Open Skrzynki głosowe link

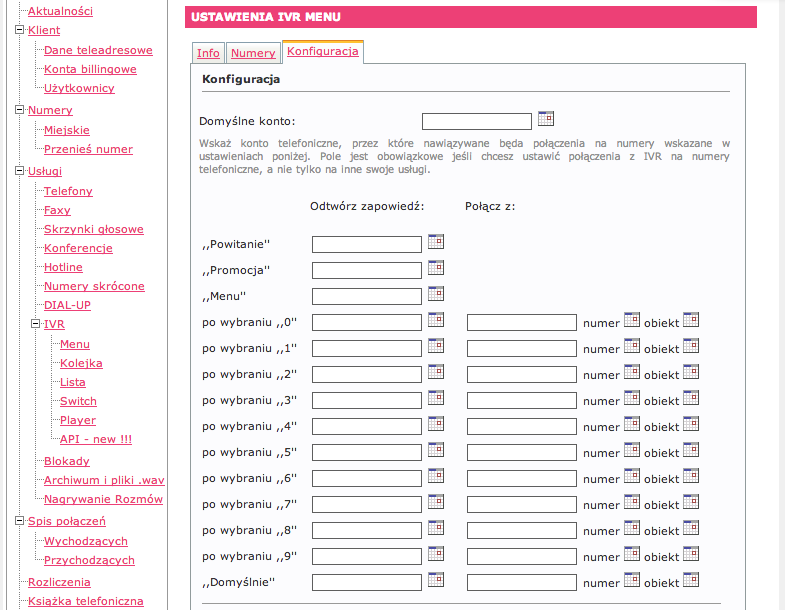tap(94, 229)
